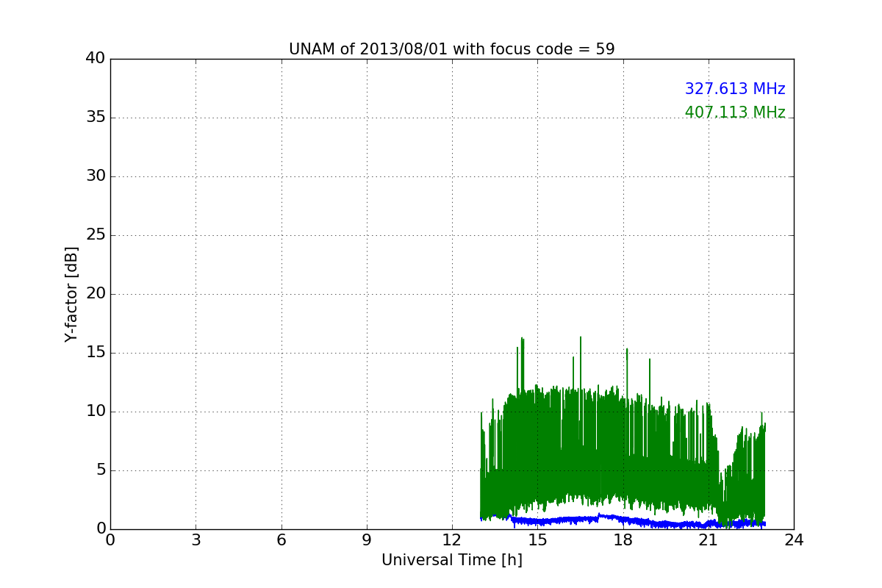The image size is (882, 588).
Task: Click x-axis tick label 6
Action: 281,540
